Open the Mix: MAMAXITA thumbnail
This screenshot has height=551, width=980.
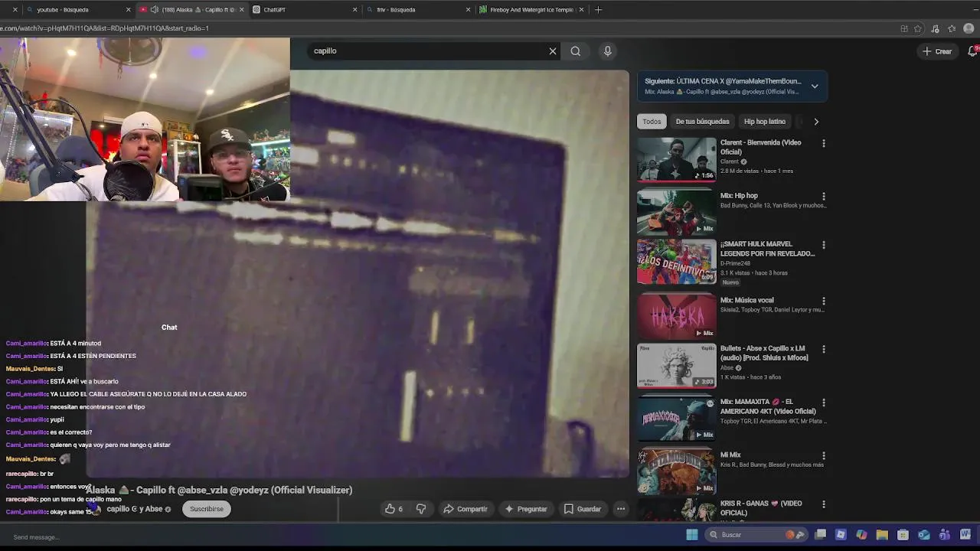pyautogui.click(x=677, y=418)
